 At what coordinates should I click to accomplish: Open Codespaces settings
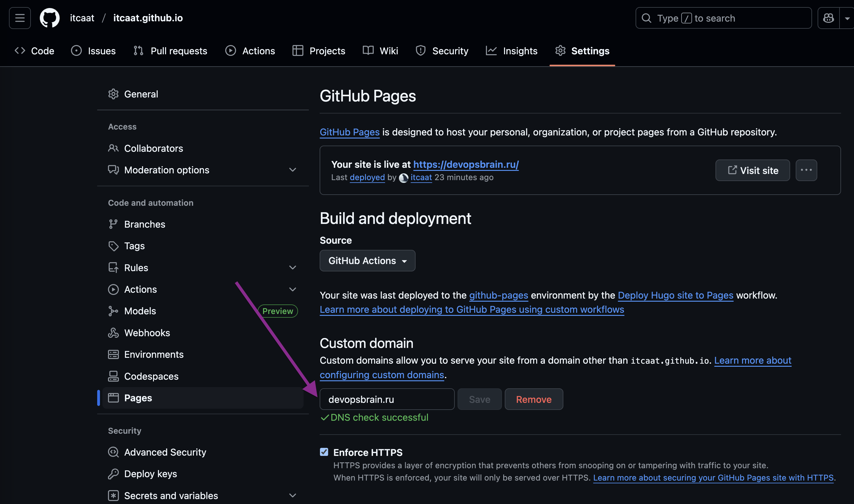pos(203,376)
